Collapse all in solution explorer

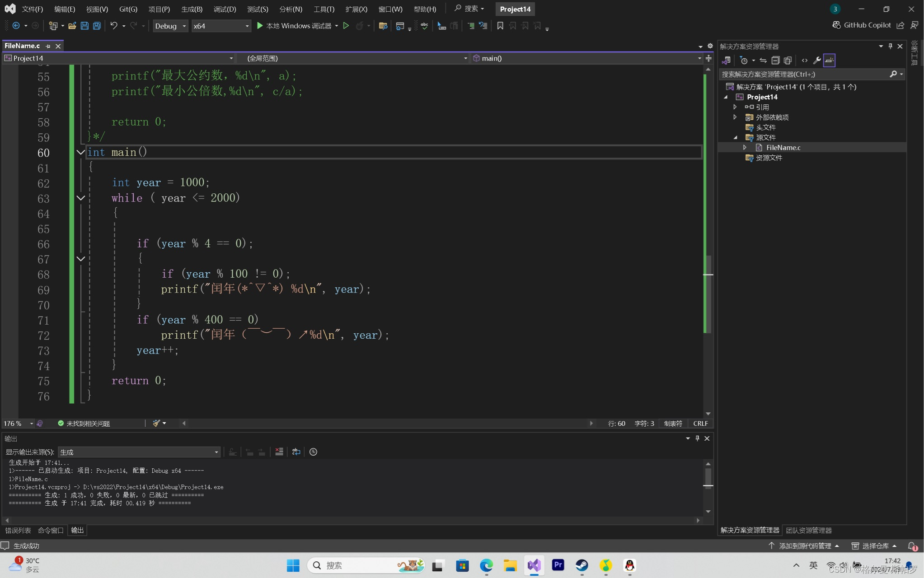tap(775, 61)
